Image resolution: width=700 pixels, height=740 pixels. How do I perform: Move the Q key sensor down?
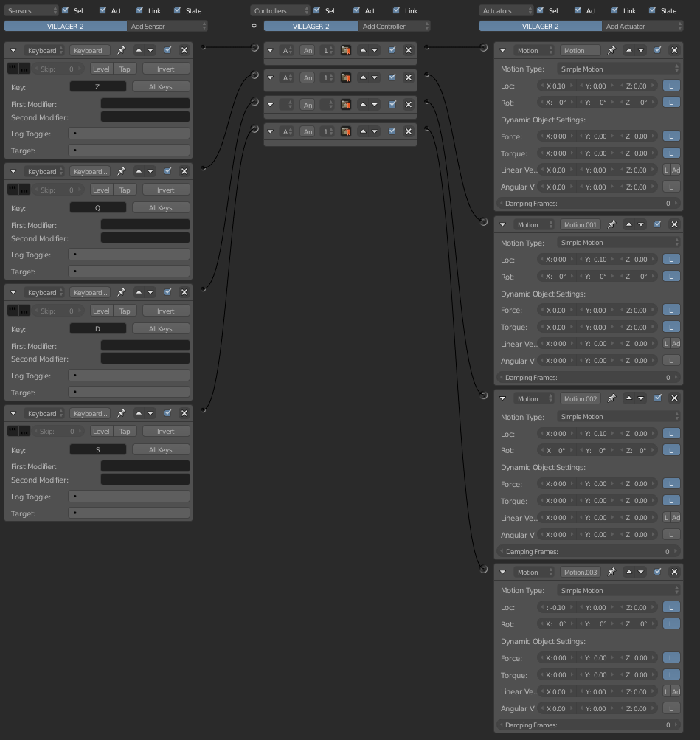pos(150,171)
